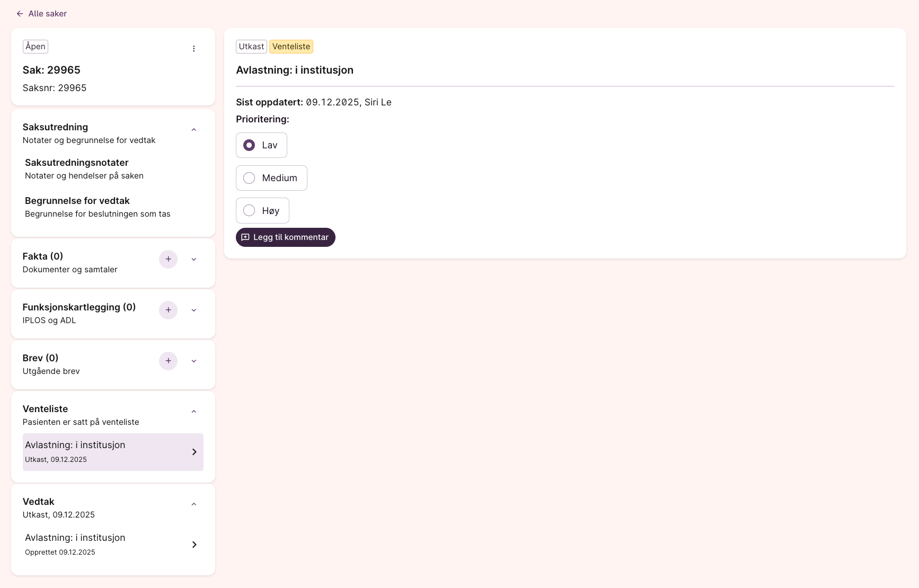This screenshot has width=919, height=588.
Task: Click the plus icon beside Brev
Action: click(x=168, y=361)
